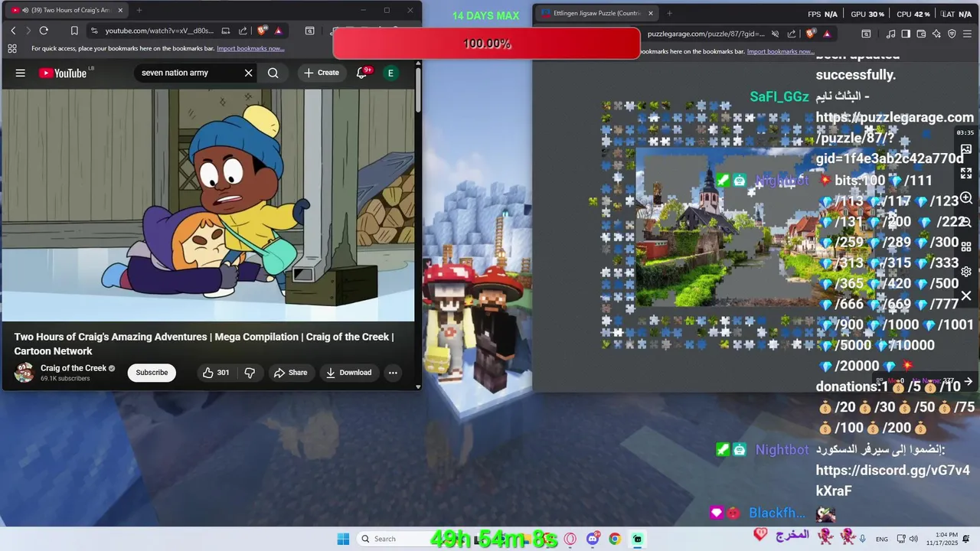980x551 pixels.
Task: Click the YouTube video player
Action: click(x=208, y=205)
